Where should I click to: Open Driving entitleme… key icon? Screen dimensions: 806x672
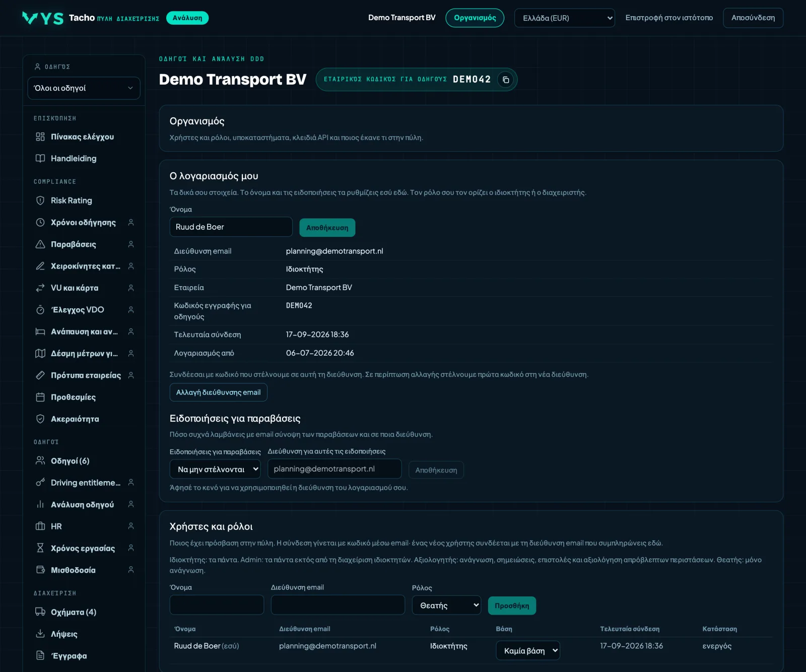[x=40, y=483]
